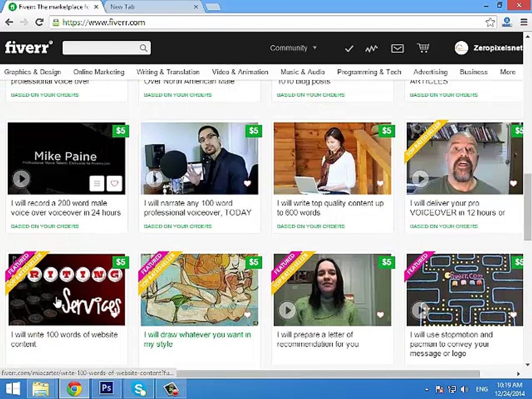Click the Zeropixelsnet profile avatar
The height and width of the screenshot is (399, 532).
click(462, 48)
